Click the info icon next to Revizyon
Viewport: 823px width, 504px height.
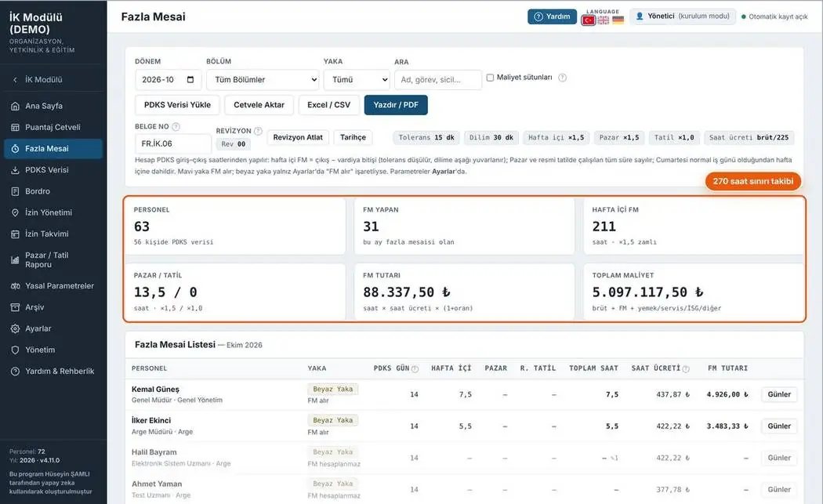tap(258, 131)
